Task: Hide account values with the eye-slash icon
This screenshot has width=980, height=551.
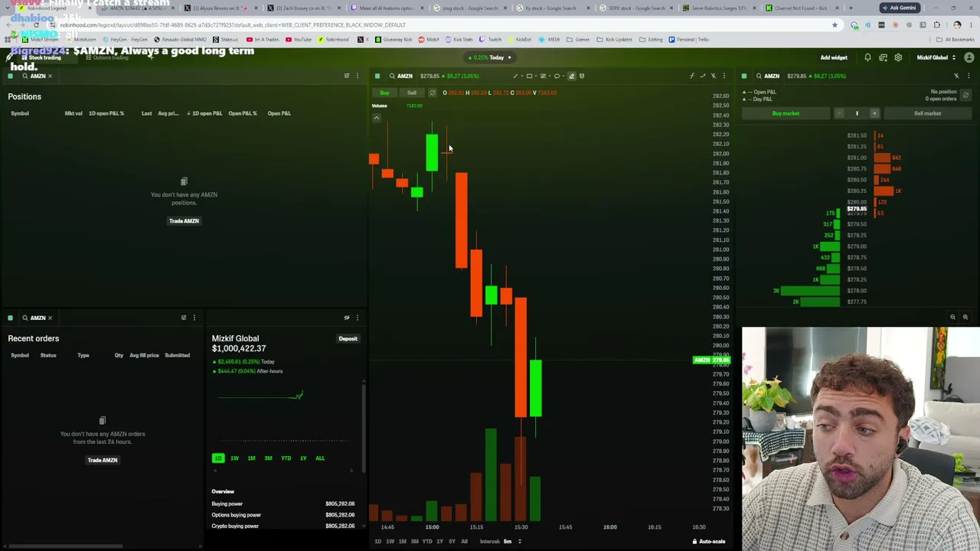Action: pyautogui.click(x=346, y=318)
